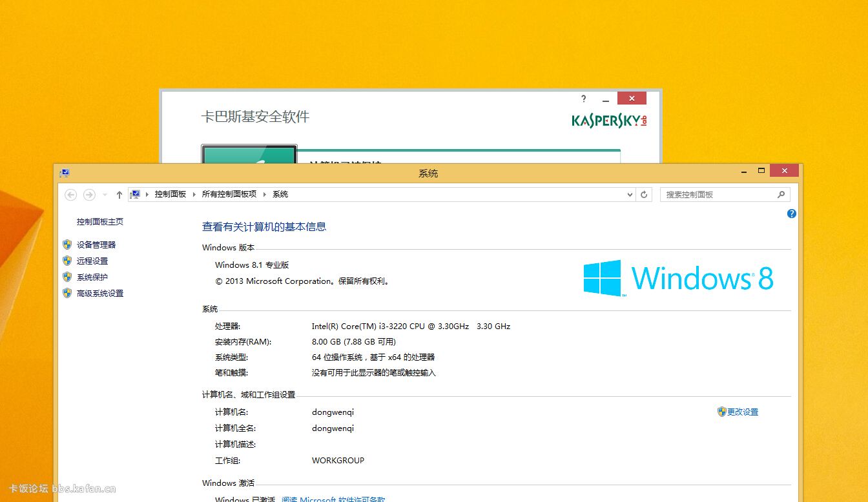Click shield icon next to 更改设置
868x502 pixels.
(x=722, y=412)
